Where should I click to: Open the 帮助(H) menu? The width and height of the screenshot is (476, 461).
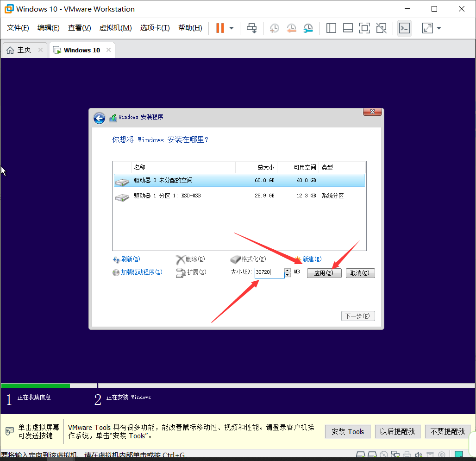[190, 28]
